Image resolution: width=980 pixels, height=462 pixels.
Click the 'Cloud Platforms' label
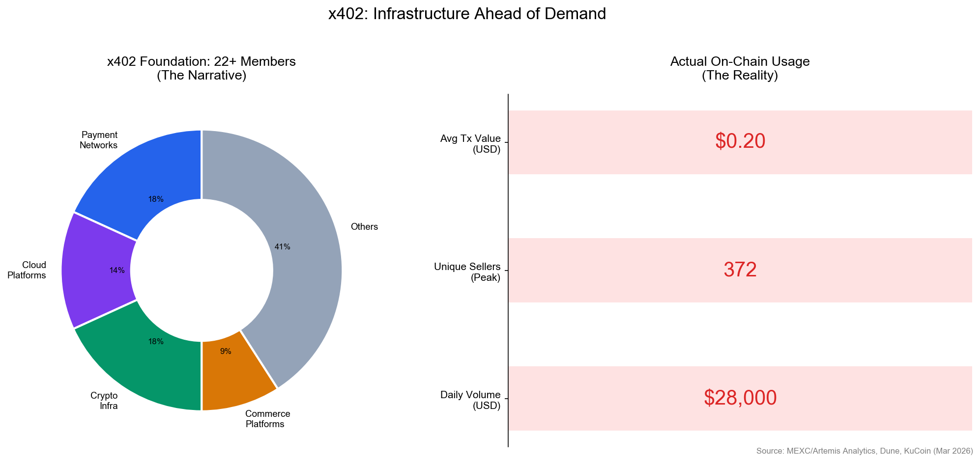pyautogui.click(x=27, y=270)
